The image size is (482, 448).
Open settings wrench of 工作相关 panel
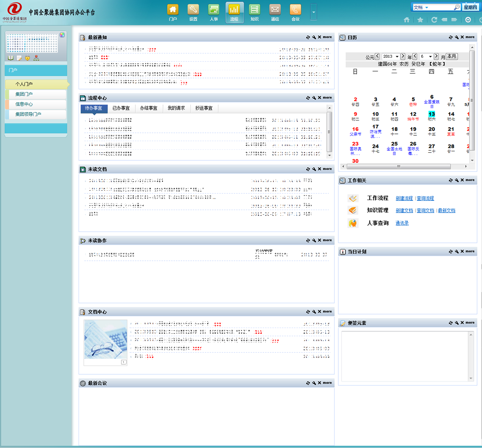pos(456,180)
